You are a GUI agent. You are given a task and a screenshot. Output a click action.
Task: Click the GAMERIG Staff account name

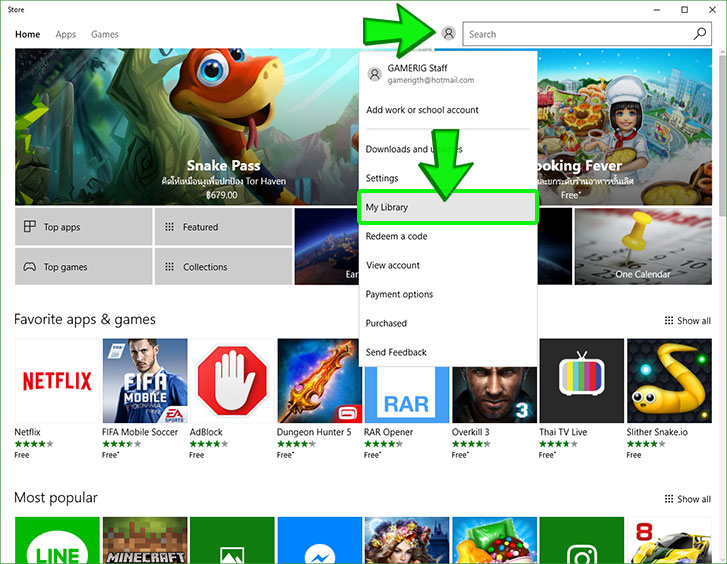[417, 68]
